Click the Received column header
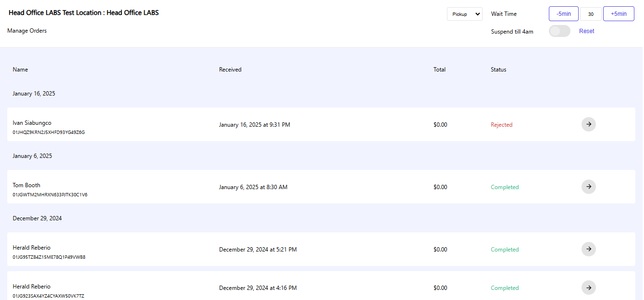The height and width of the screenshot is (300, 644). 230,70
